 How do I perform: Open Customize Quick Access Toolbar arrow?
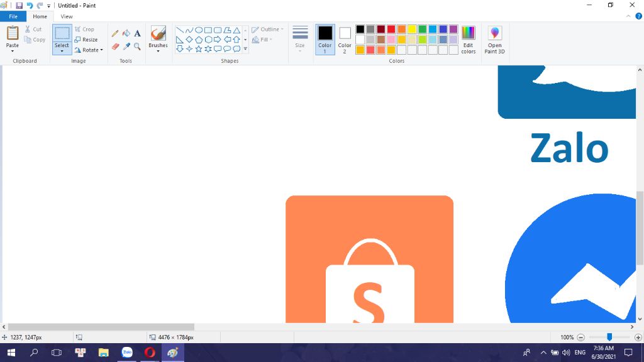(x=48, y=6)
